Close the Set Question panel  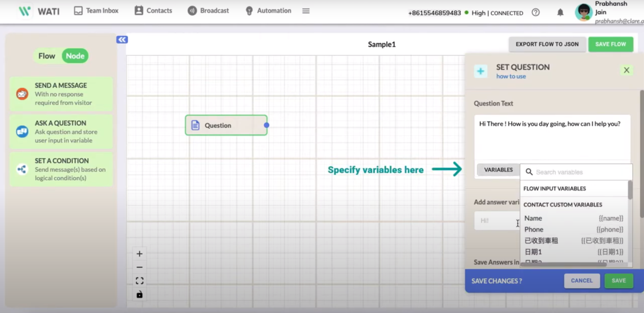626,70
